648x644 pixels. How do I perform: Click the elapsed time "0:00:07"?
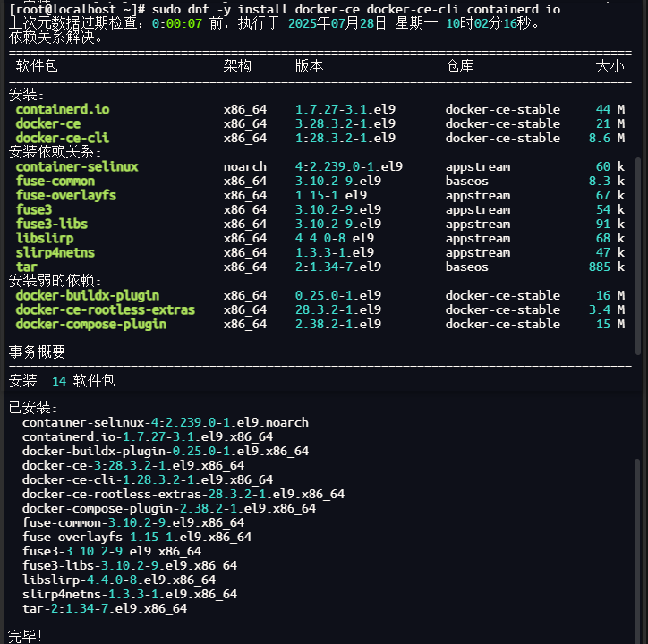click(177, 23)
